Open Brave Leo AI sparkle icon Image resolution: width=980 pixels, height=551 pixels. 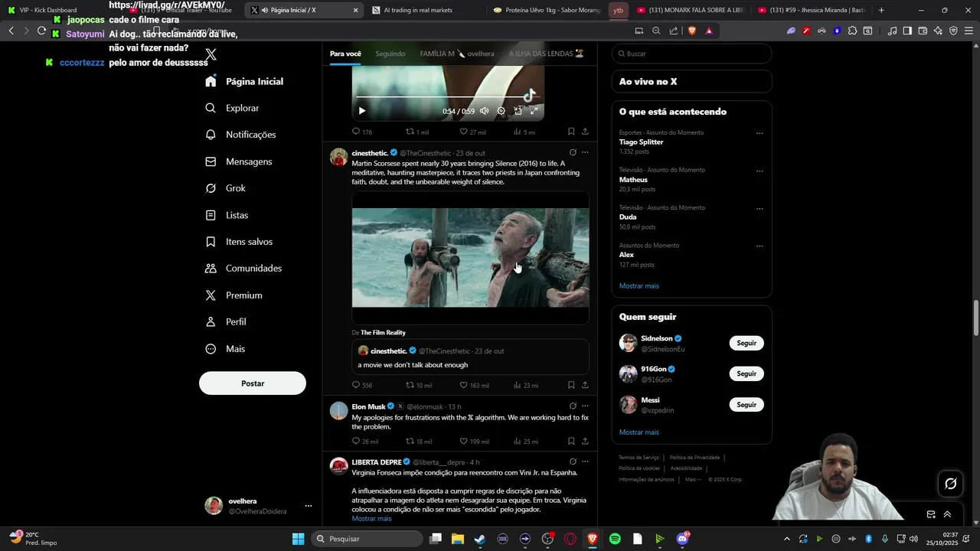938,31
